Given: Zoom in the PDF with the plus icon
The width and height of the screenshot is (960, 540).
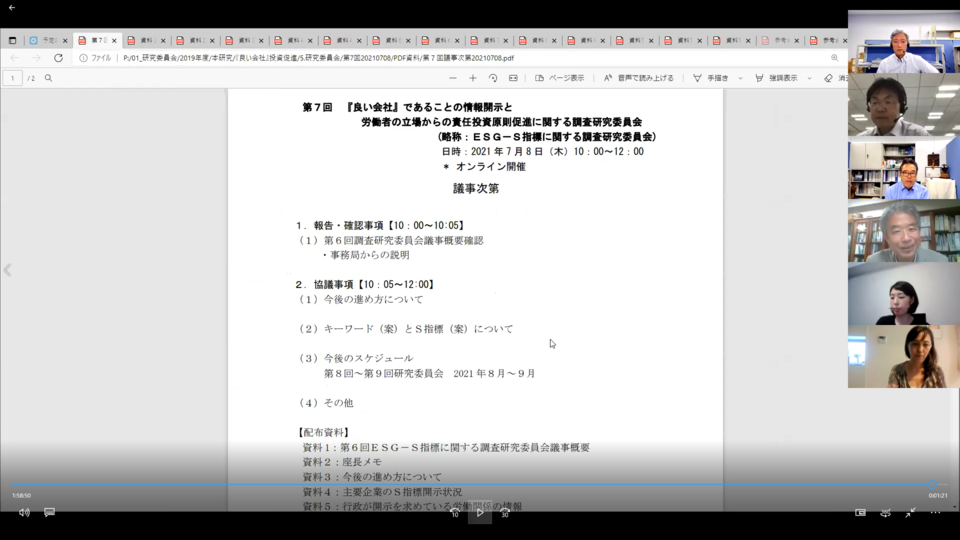Looking at the screenshot, I should [x=473, y=78].
